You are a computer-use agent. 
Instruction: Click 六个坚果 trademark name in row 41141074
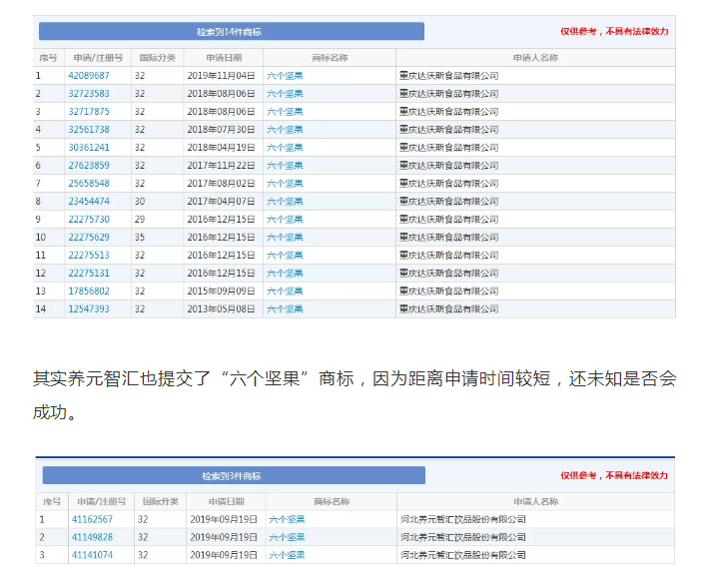click(287, 555)
